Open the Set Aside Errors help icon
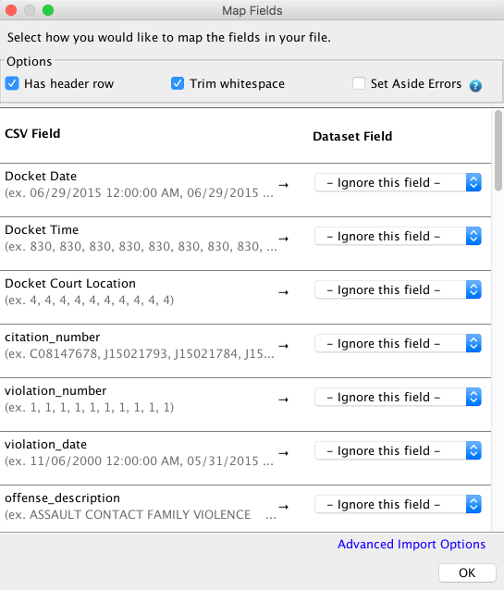The image size is (504, 590). pos(475,86)
